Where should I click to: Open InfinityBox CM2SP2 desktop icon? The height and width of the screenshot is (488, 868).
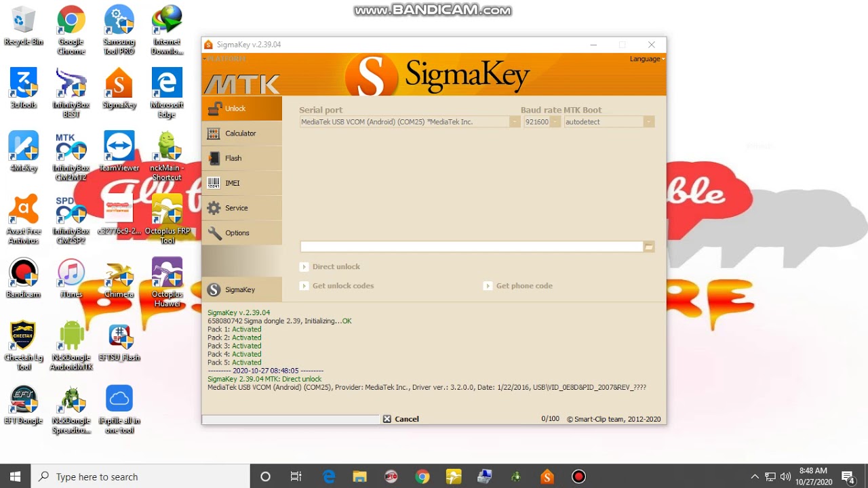71,219
